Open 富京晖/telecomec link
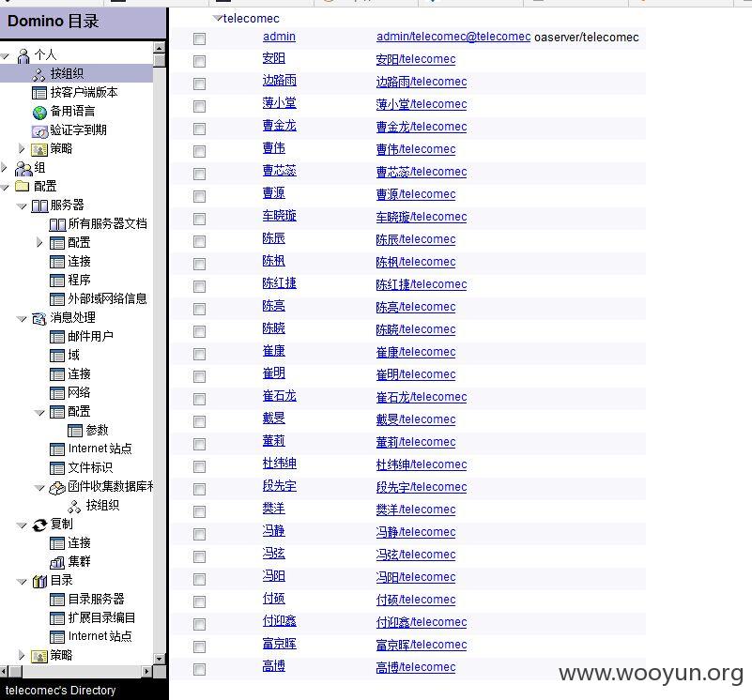The image size is (752, 700). (422, 645)
